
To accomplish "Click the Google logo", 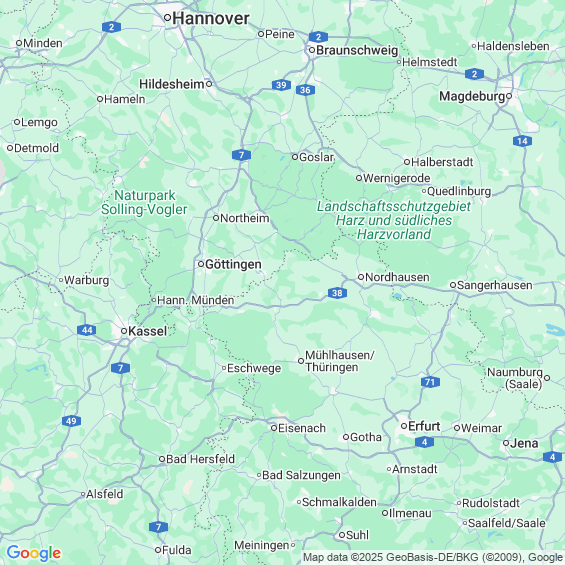I will coord(34,553).
